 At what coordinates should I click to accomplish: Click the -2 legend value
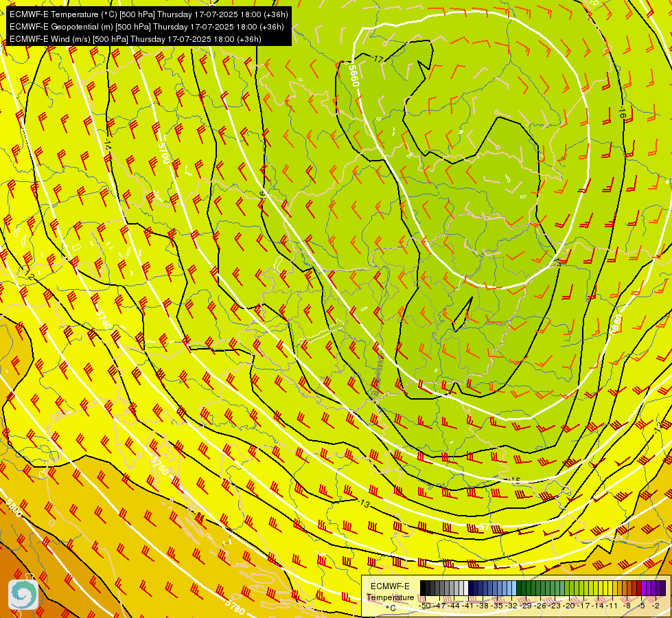656,606
